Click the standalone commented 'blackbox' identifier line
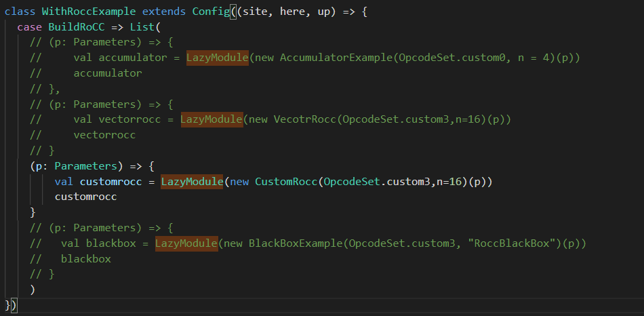644x316 pixels. [x=86, y=259]
